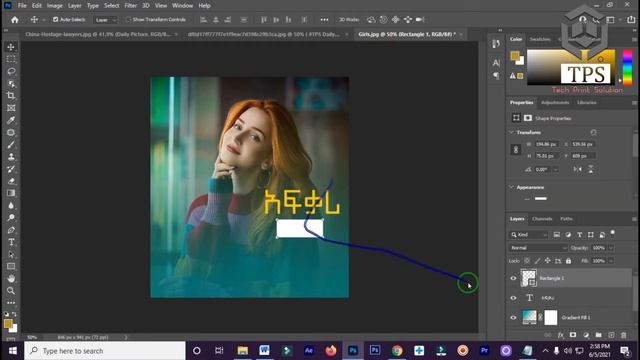This screenshot has width=640, height=360.
Task: Toggle the Auto-Select checkbox
Action: 56,20
